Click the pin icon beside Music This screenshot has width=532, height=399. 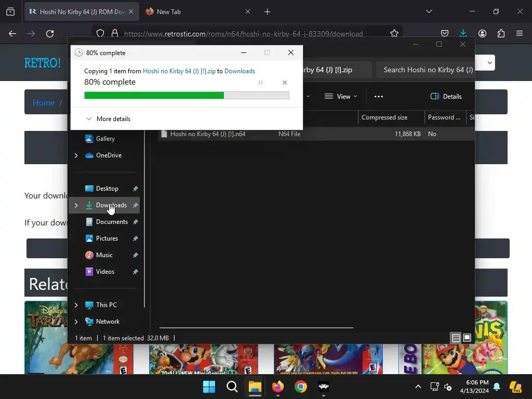pos(136,255)
